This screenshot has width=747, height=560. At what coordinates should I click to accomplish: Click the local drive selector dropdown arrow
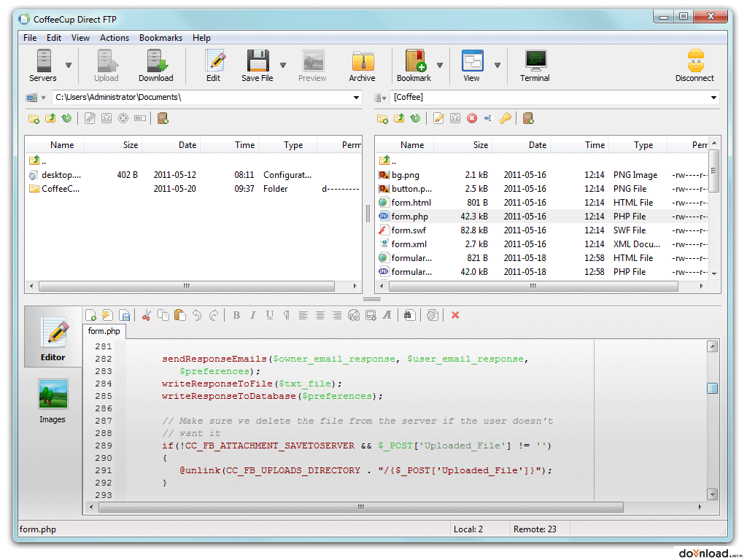click(43, 98)
